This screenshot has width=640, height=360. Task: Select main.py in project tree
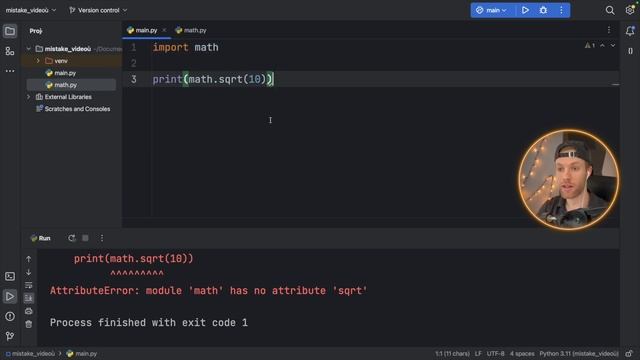pyautogui.click(x=61, y=73)
